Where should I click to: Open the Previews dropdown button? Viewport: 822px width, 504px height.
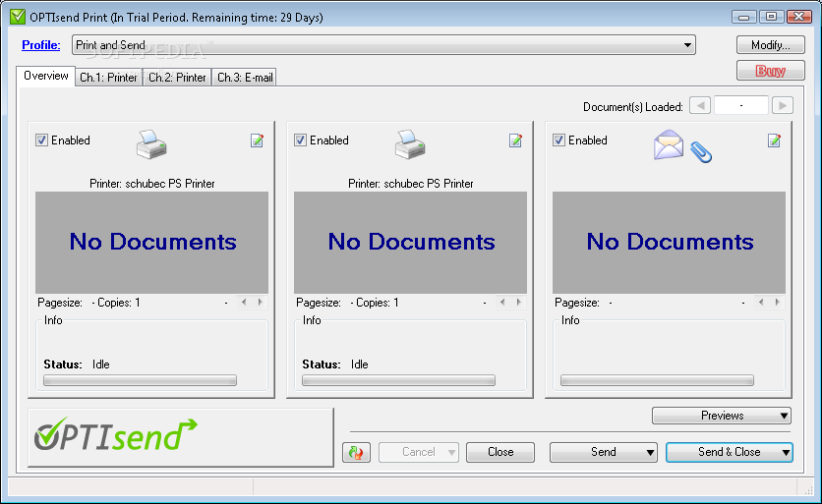[x=722, y=416]
